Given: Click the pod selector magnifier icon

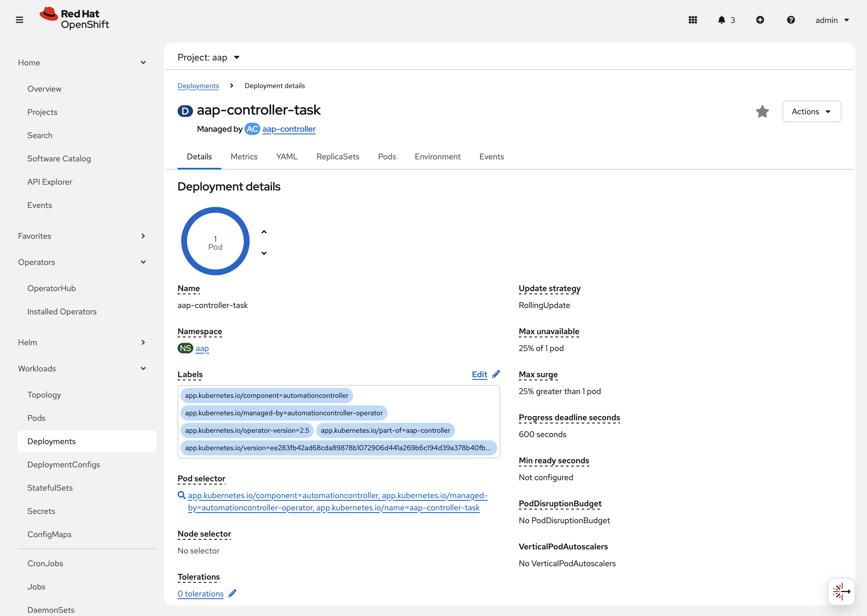Looking at the screenshot, I should [x=181, y=495].
